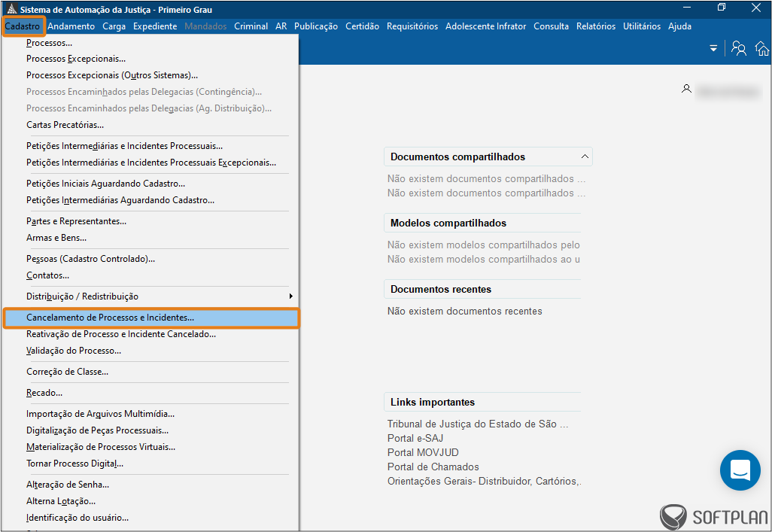This screenshot has height=532, width=772.
Task: Open the Expediente menu
Action: coord(154,26)
